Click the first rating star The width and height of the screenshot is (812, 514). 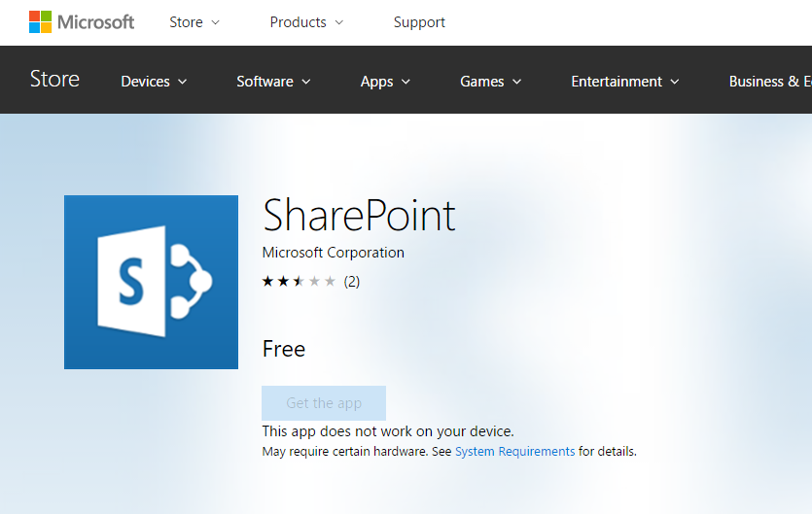267,281
